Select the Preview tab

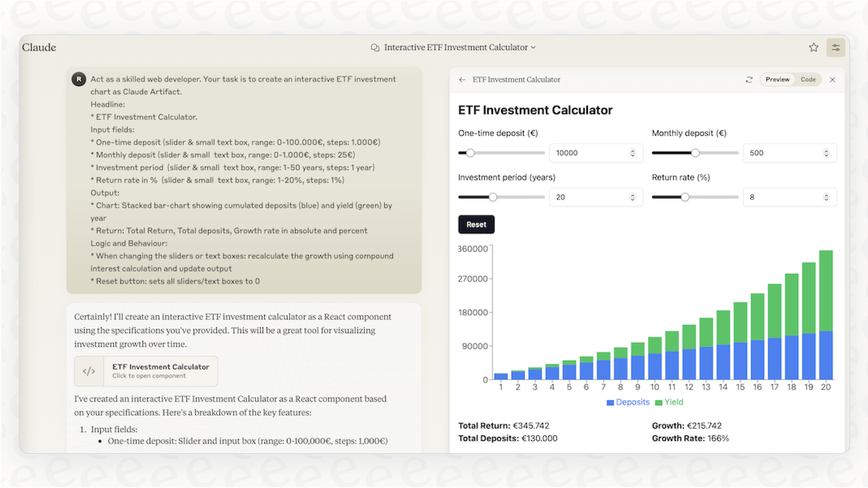point(777,80)
